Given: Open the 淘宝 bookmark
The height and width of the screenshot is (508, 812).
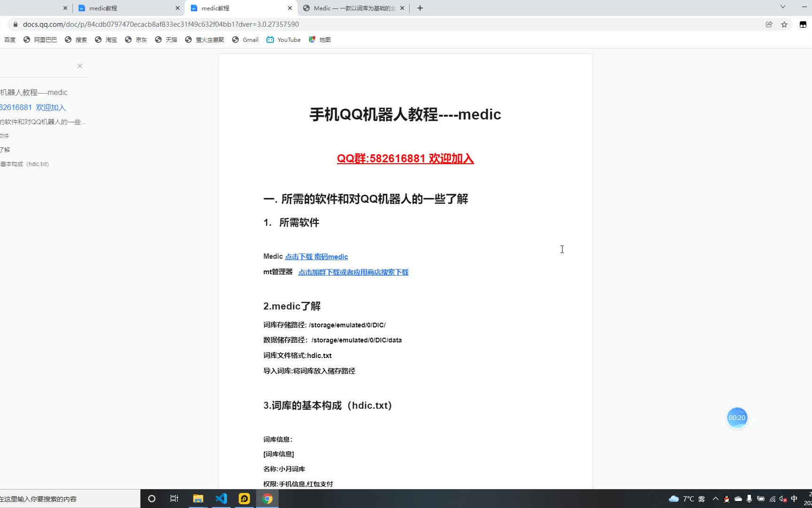Looking at the screenshot, I should (x=106, y=40).
